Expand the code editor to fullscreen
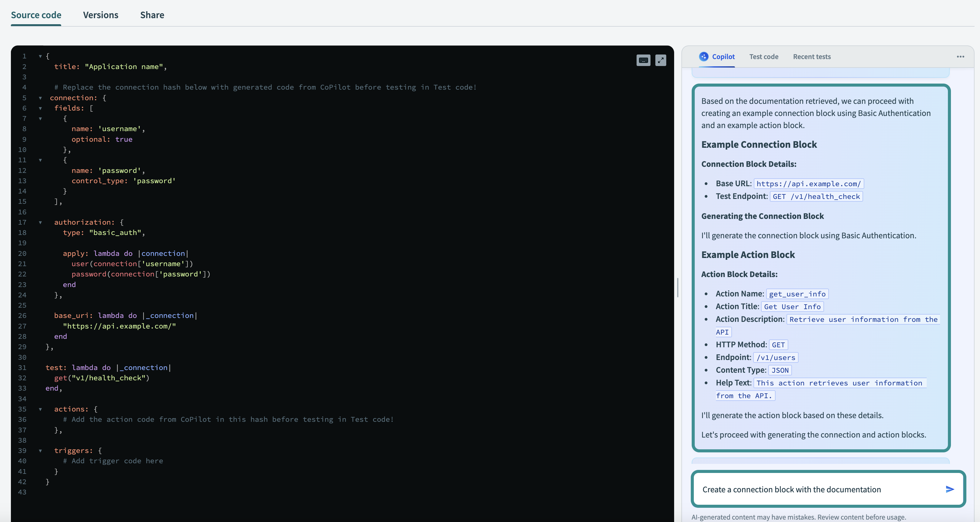The image size is (980, 522). [x=661, y=60]
